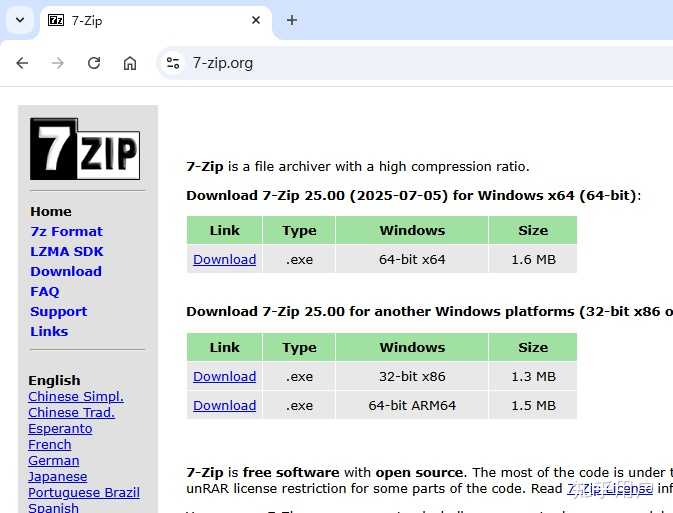This screenshot has height=513, width=673.
Task: Open the FAQ page
Action: pos(45,291)
